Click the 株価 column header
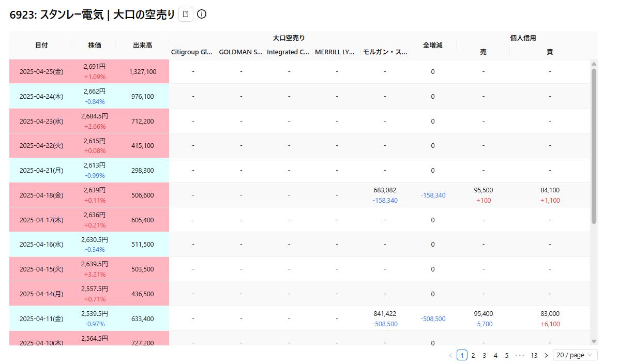The width and height of the screenshot is (618, 364). (95, 45)
